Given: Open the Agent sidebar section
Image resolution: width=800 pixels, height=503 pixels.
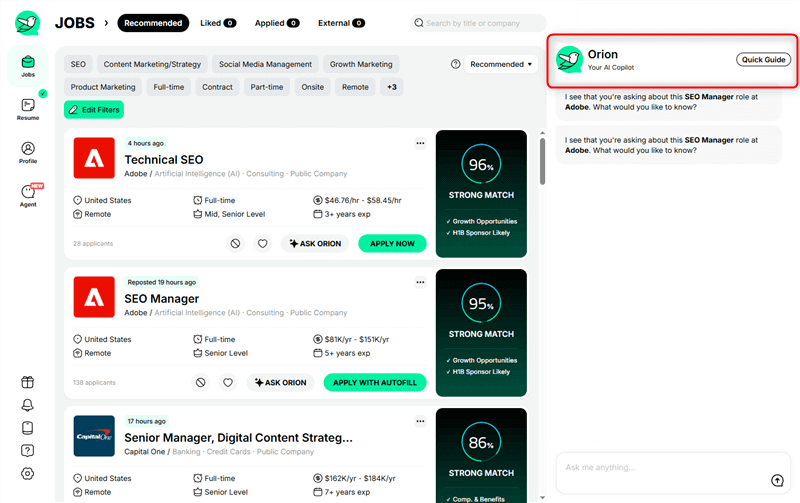Looking at the screenshot, I should (x=28, y=196).
